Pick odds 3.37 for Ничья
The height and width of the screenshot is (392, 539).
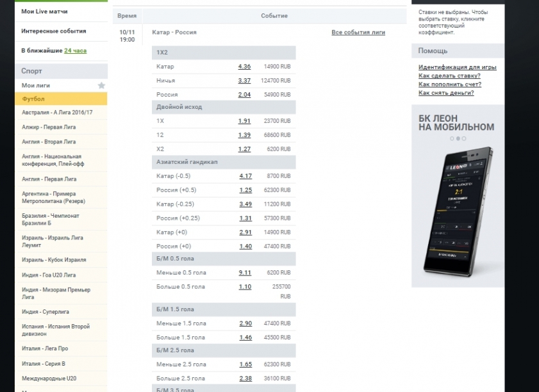[244, 81]
